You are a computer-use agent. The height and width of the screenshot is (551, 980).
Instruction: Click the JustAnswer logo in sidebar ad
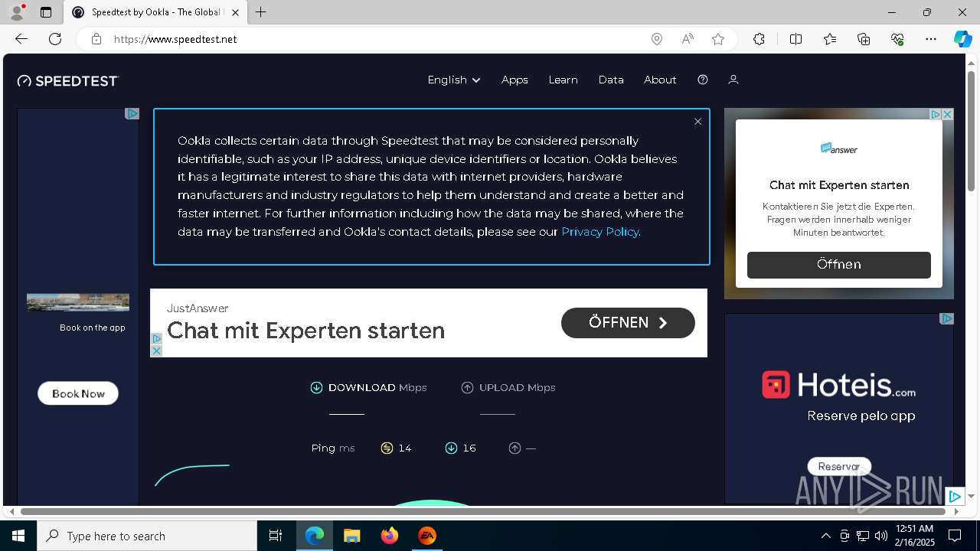839,149
